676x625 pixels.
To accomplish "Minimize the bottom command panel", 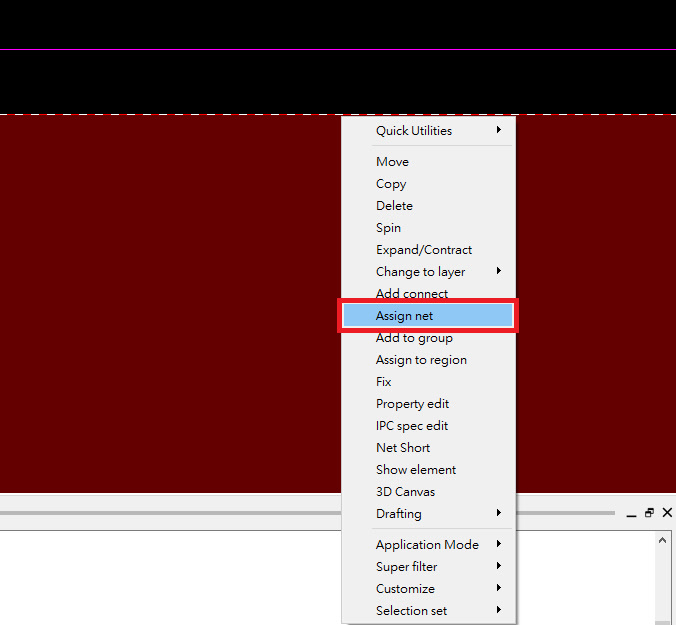I will 632,513.
